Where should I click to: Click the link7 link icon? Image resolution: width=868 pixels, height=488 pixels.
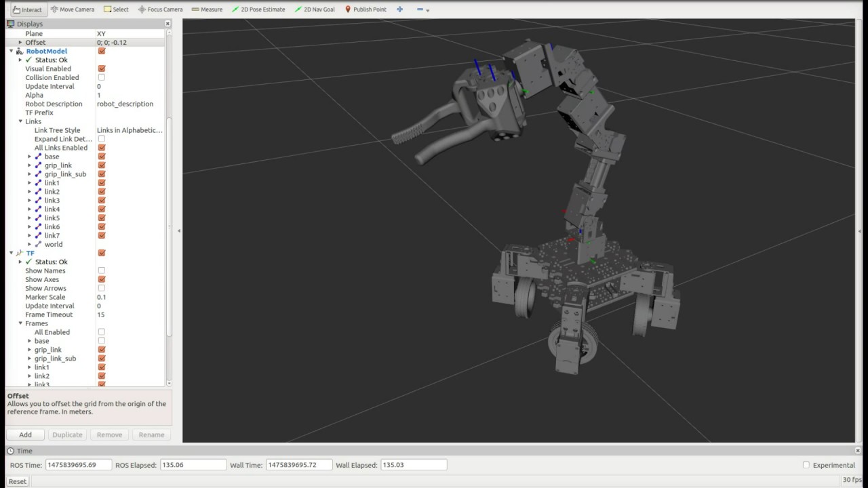tap(38, 236)
